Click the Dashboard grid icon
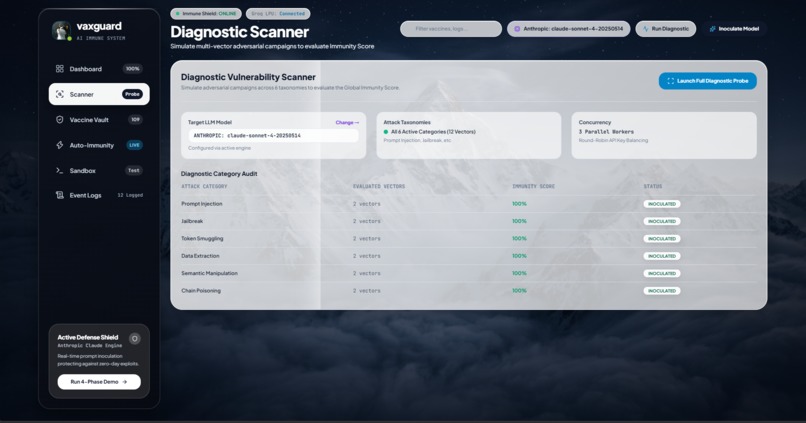The height and width of the screenshot is (423, 806). coord(60,69)
